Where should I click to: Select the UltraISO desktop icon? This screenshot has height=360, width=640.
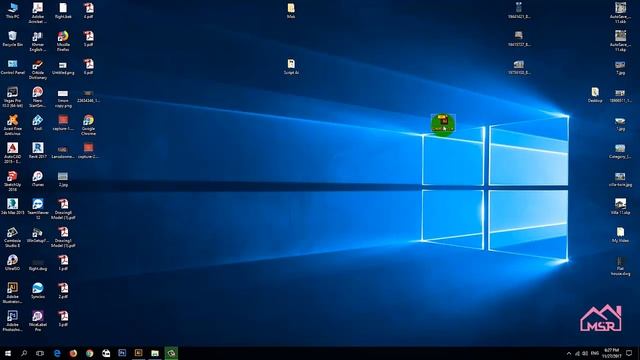13,263
